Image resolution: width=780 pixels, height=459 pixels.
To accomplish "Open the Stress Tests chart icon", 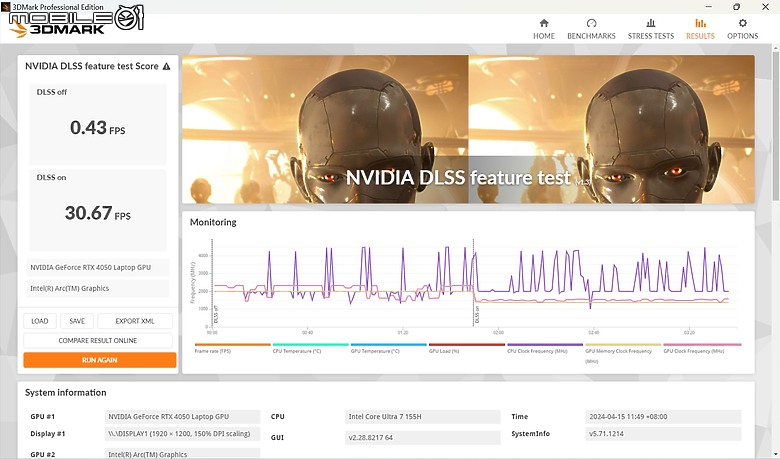I will tap(651, 23).
